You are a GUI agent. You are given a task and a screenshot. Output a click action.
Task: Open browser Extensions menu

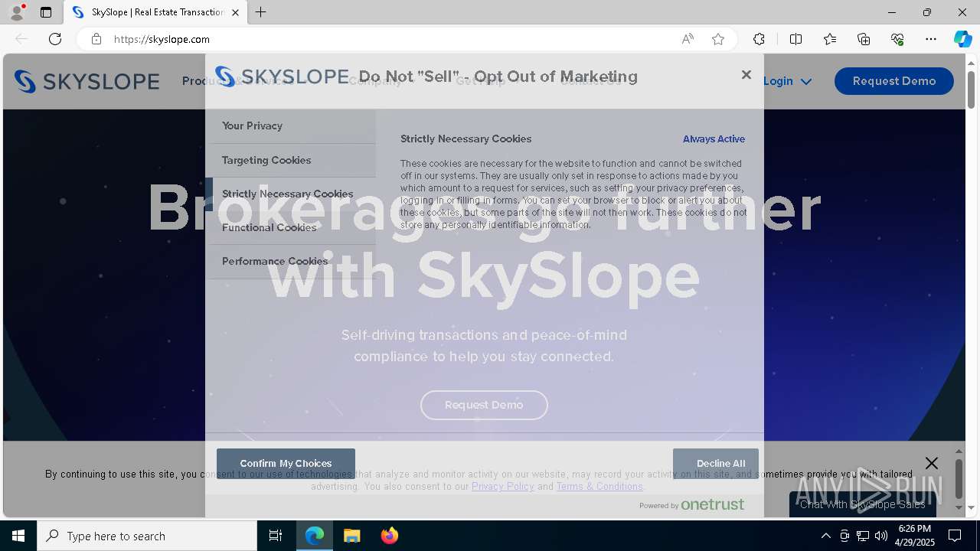tap(759, 39)
